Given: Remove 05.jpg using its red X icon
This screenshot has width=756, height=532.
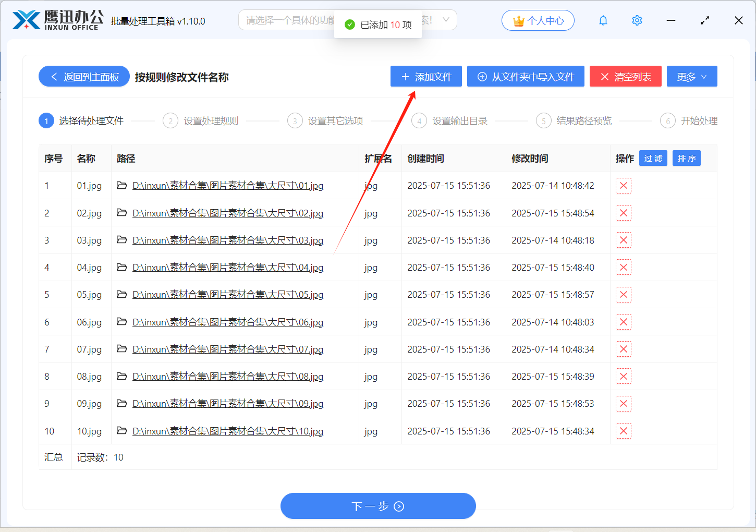Looking at the screenshot, I should 624,295.
